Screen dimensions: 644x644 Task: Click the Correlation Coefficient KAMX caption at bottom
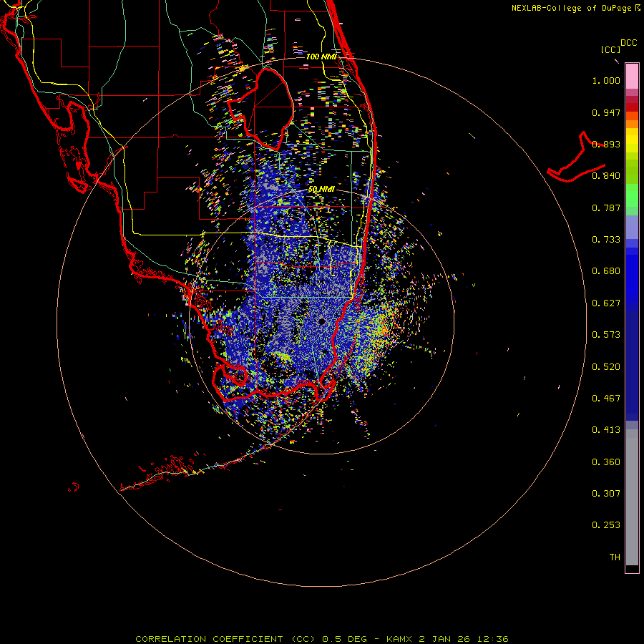[x=322, y=639]
